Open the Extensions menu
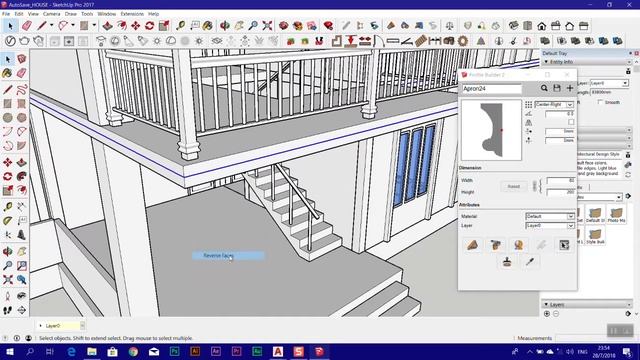Image resolution: width=640 pixels, height=360 pixels. pyautogui.click(x=132, y=14)
